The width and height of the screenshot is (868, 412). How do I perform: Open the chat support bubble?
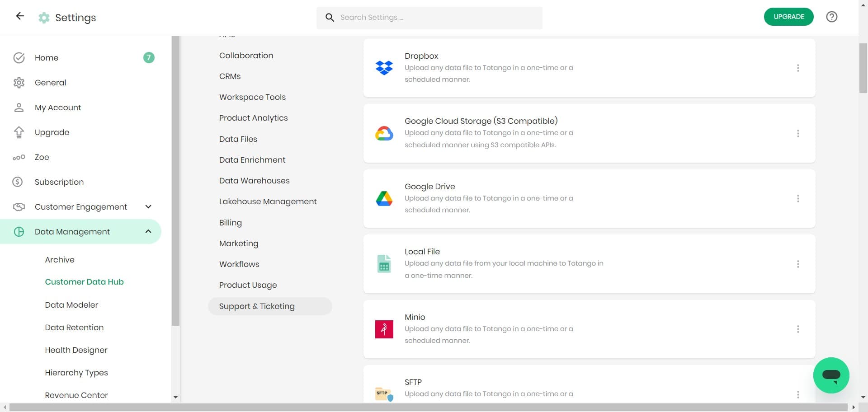831,375
